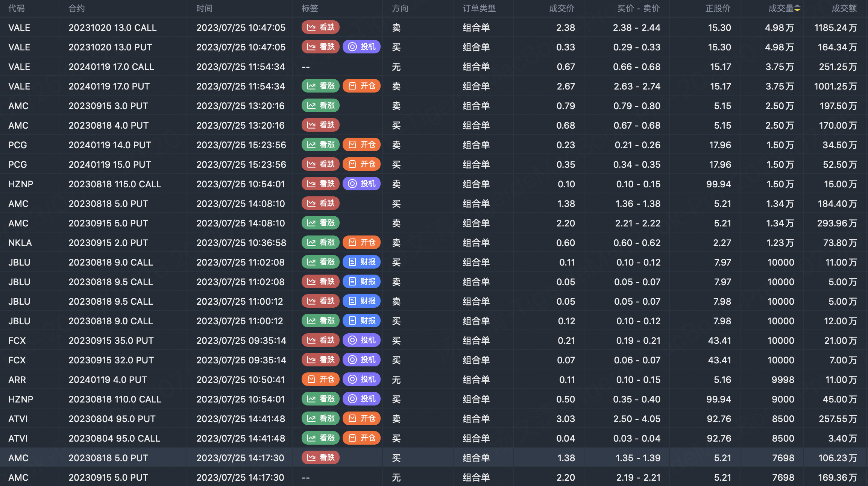Click turnover value 169.36万
Image resolution: width=868 pixels, height=486 pixels.
pyautogui.click(x=838, y=477)
